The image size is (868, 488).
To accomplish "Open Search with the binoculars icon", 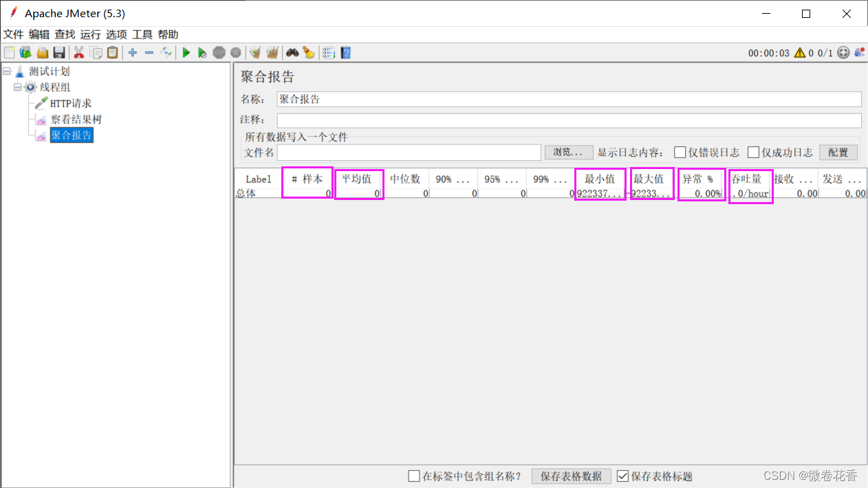I will (x=292, y=52).
